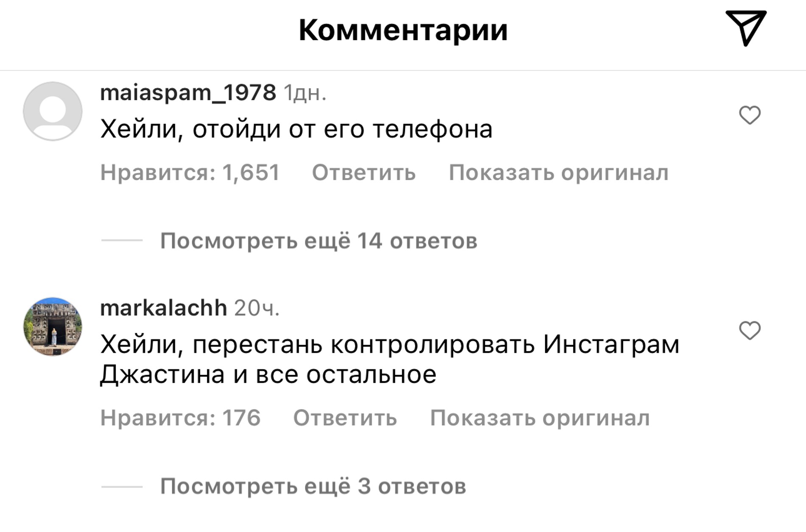The width and height of the screenshot is (806, 532).
Task: Expand "Посмотреть ещё 14 ответов" replies
Action: tap(319, 241)
